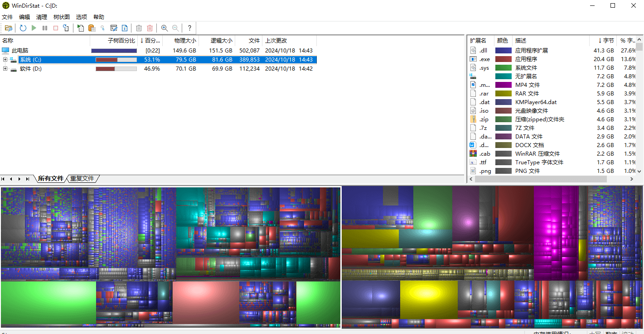Pause the scan using the Pause icon
The image size is (644, 334).
point(45,28)
